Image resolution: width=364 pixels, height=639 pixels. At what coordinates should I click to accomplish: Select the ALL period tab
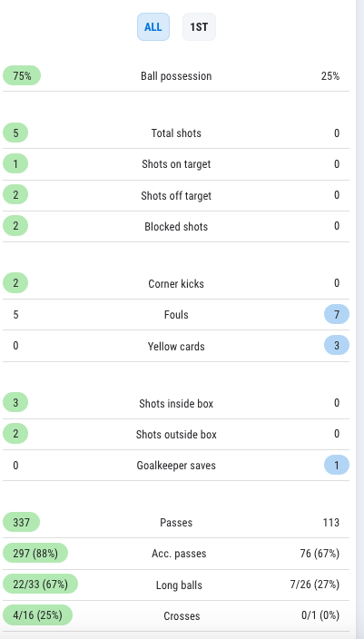153,27
